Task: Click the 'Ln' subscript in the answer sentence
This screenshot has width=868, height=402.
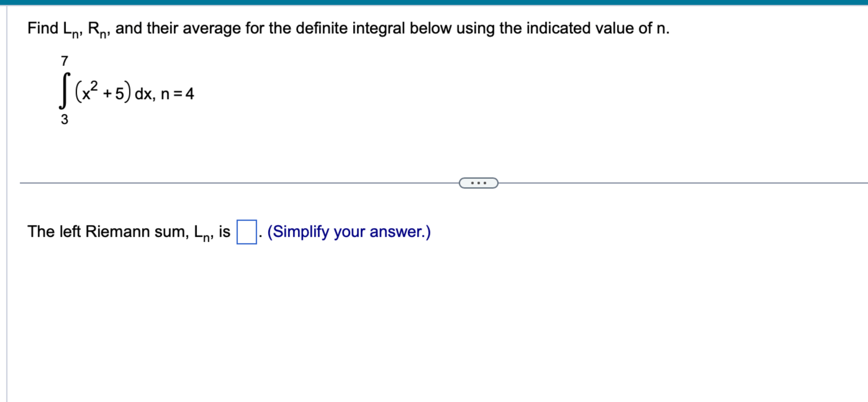Action: pyautogui.click(x=201, y=233)
